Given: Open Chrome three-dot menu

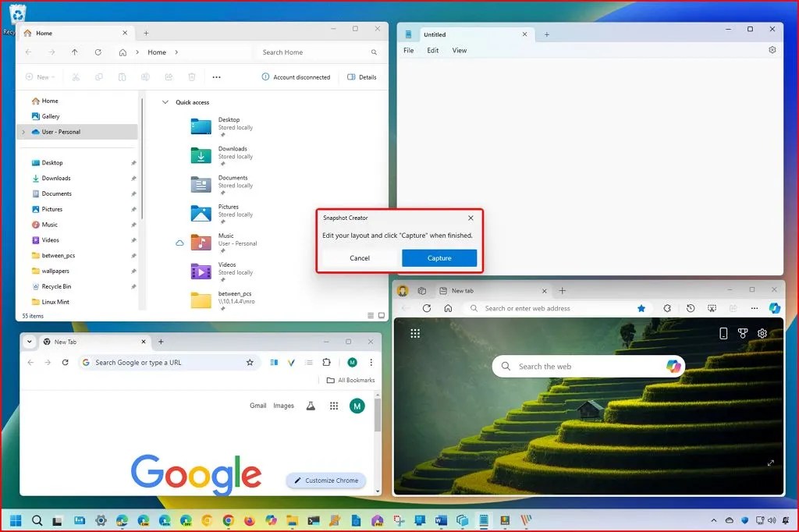Looking at the screenshot, I should point(371,362).
